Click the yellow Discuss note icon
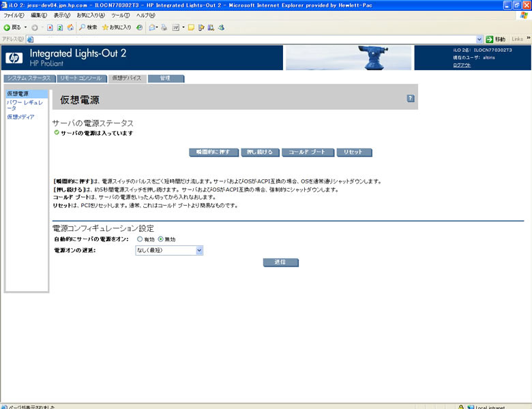 tap(191, 28)
